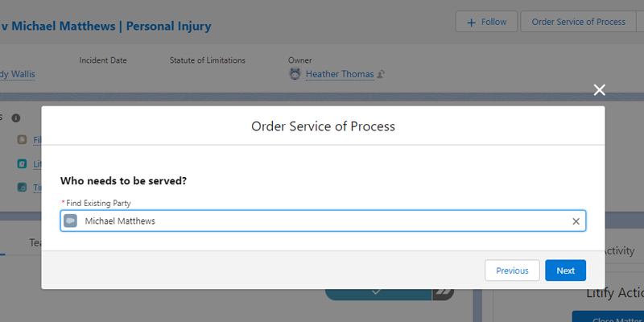Click the teal record icon in the left list

[x=23, y=163]
